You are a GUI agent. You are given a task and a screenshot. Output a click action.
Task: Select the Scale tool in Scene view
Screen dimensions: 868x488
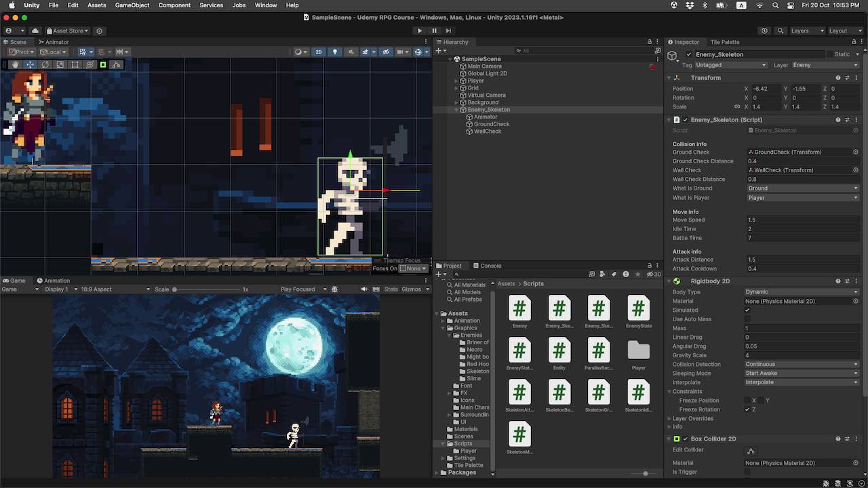60,65
